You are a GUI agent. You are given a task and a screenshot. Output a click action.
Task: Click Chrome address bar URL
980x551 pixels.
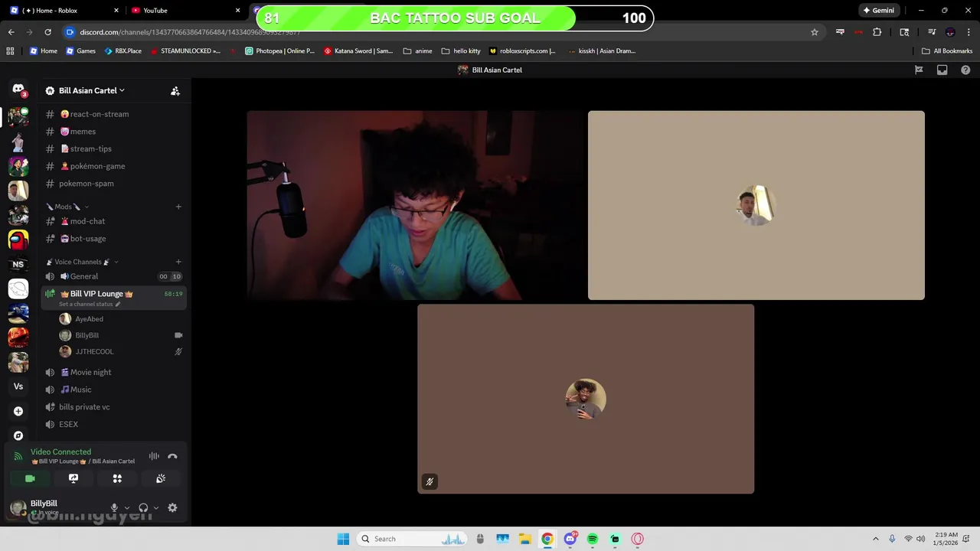pos(190,32)
